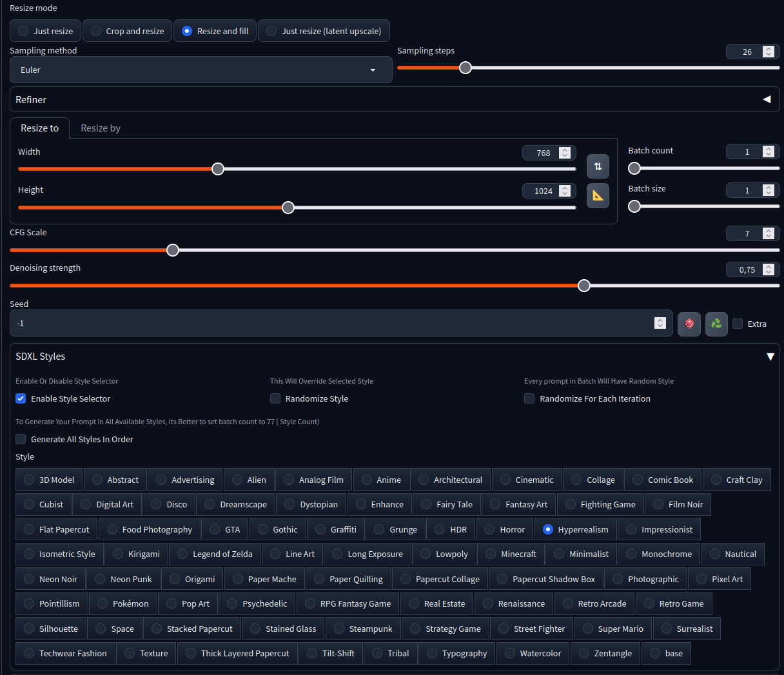The height and width of the screenshot is (675, 784).
Task: Switch to the Resize to tab
Action: point(39,128)
